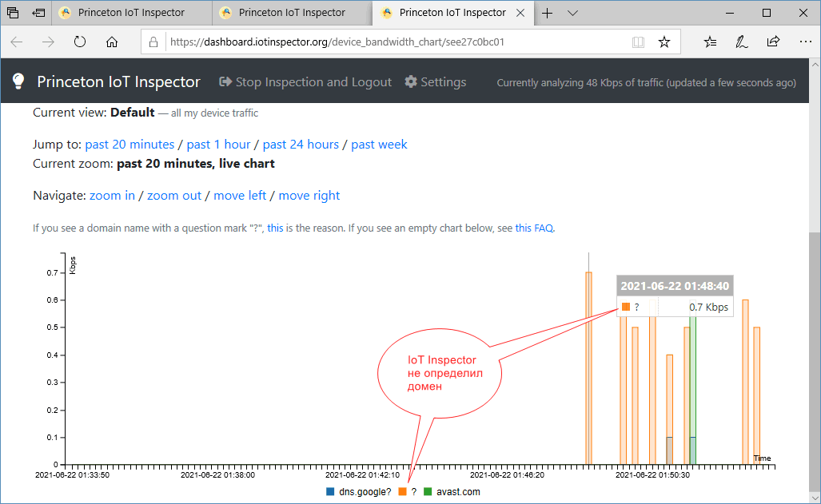The image size is (821, 504).
Task: Jump to past week
Action: click(x=379, y=145)
